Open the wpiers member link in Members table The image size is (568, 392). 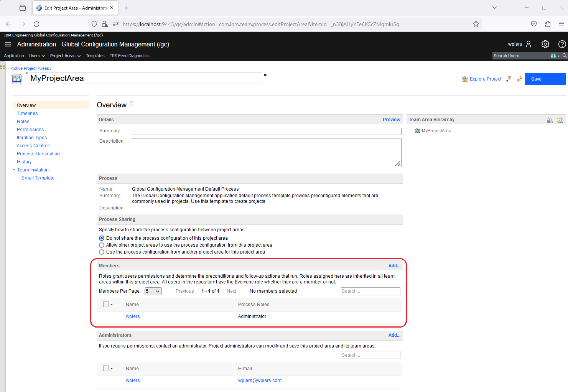(133, 316)
